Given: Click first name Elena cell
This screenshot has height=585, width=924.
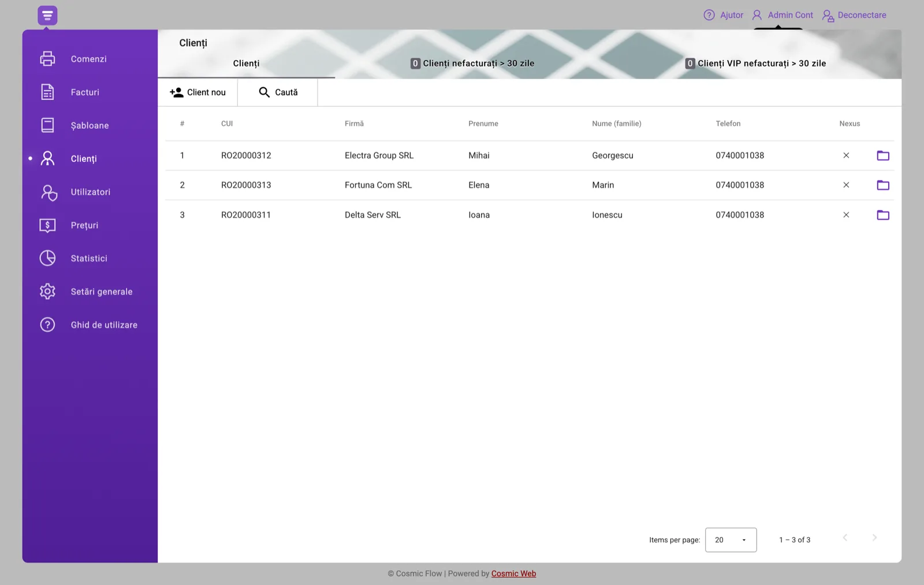Looking at the screenshot, I should [479, 185].
